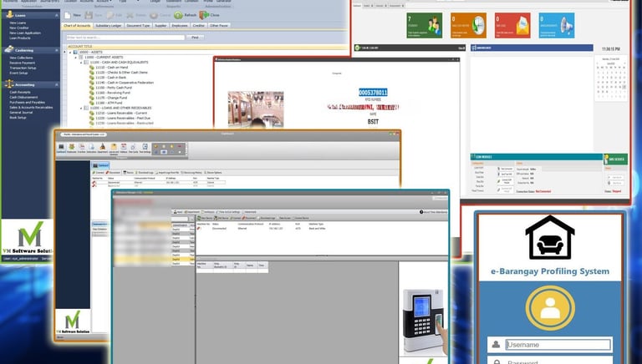Collapse 11200 - LOANS AND OTHER RECEIVABLES node

click(81, 108)
